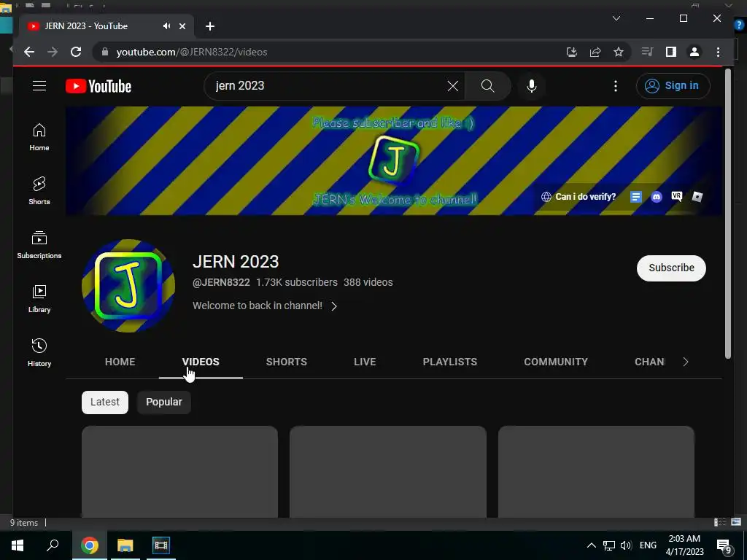The image size is (747, 560).
Task: Click the video editor taskbar icon
Action: (161, 545)
